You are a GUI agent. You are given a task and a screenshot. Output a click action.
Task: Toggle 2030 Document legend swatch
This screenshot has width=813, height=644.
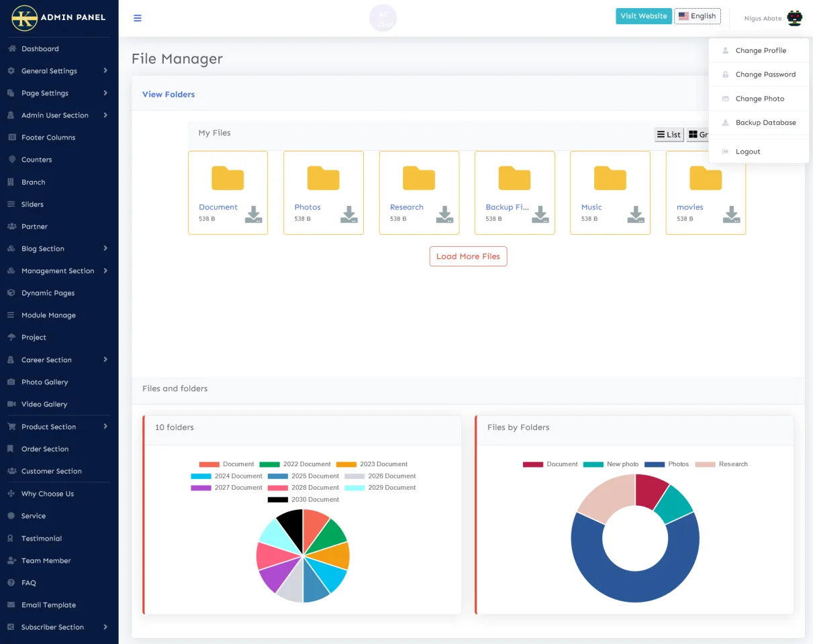point(278,500)
